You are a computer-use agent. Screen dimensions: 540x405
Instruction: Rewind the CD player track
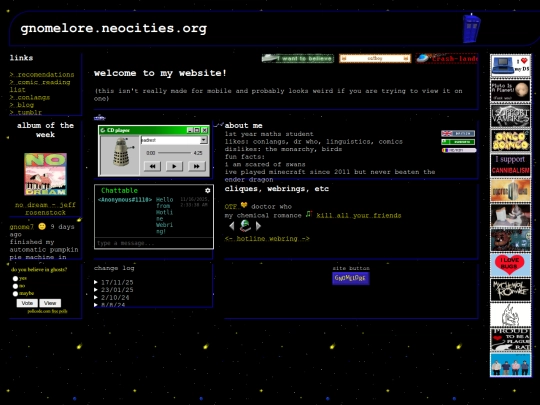click(152, 166)
